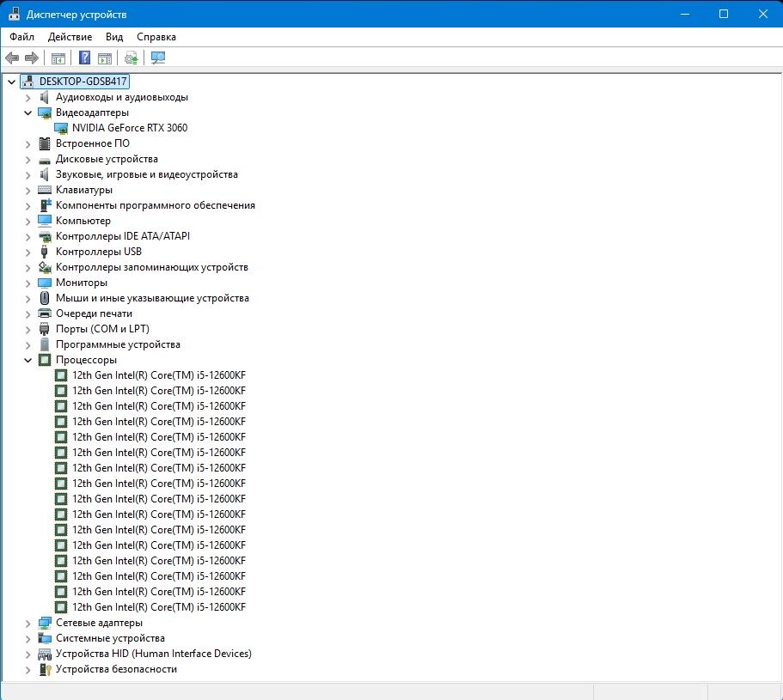
Task: Select the Порты (COM и LPT) row label
Action: pyautogui.click(x=102, y=329)
